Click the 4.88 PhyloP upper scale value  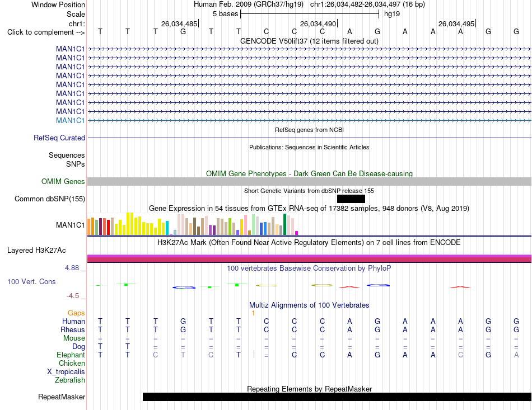(x=72, y=268)
